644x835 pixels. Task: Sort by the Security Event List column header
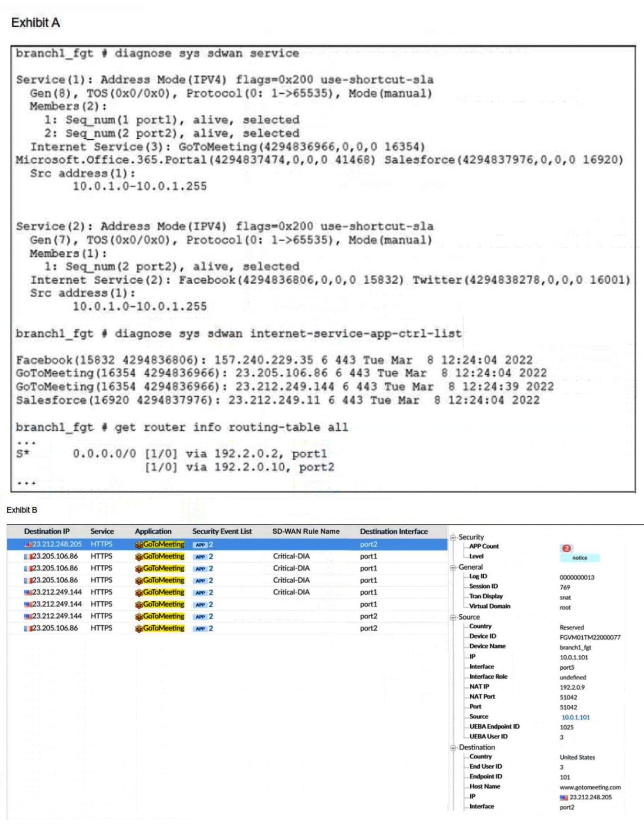click(x=222, y=531)
